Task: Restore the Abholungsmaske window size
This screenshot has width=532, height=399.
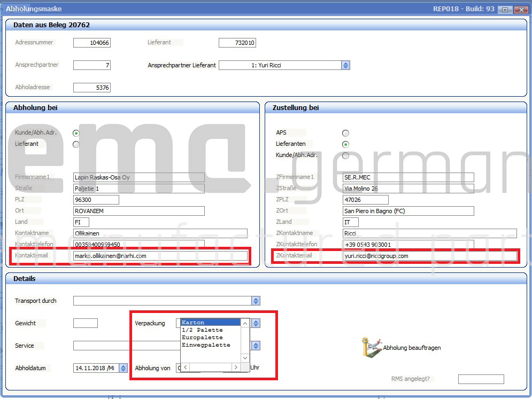Action: click(x=504, y=10)
